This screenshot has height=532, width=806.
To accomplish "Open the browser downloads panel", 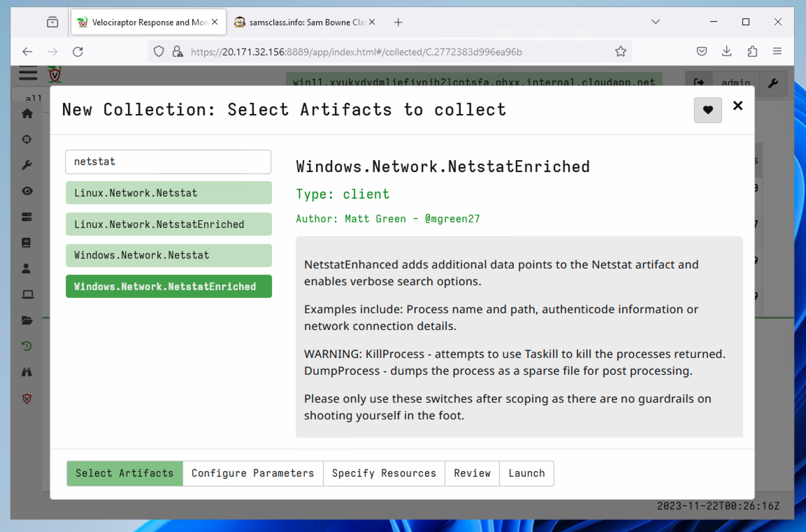I will coord(727,52).
